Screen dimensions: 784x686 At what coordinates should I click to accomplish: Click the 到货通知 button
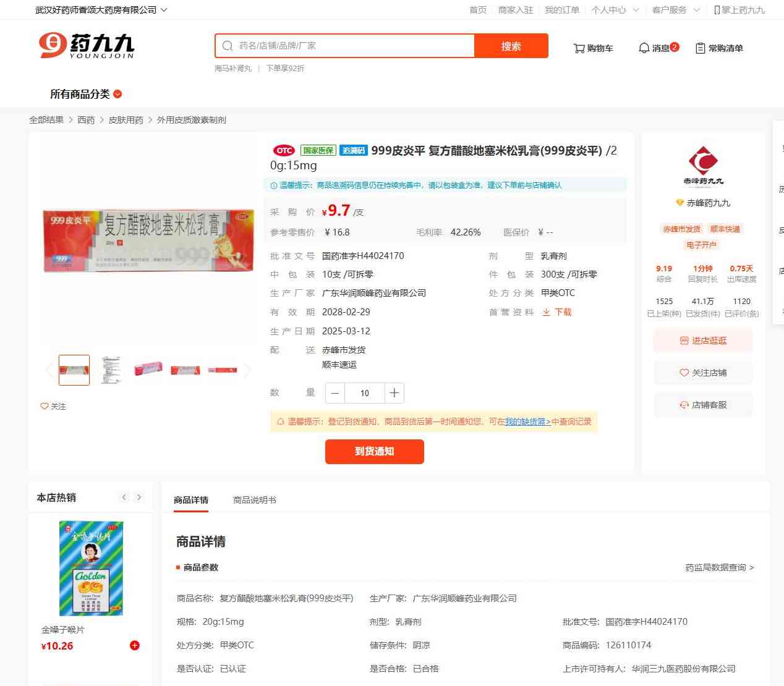tap(375, 451)
